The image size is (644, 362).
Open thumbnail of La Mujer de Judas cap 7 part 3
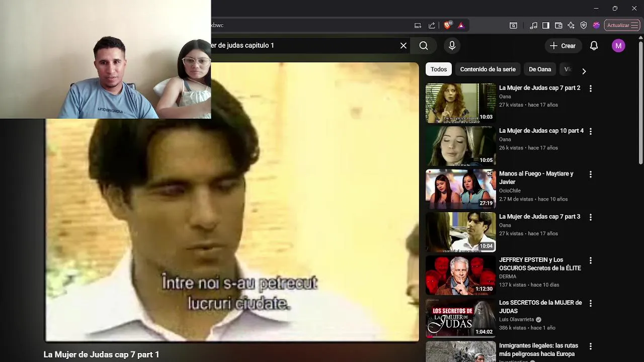coord(460,232)
